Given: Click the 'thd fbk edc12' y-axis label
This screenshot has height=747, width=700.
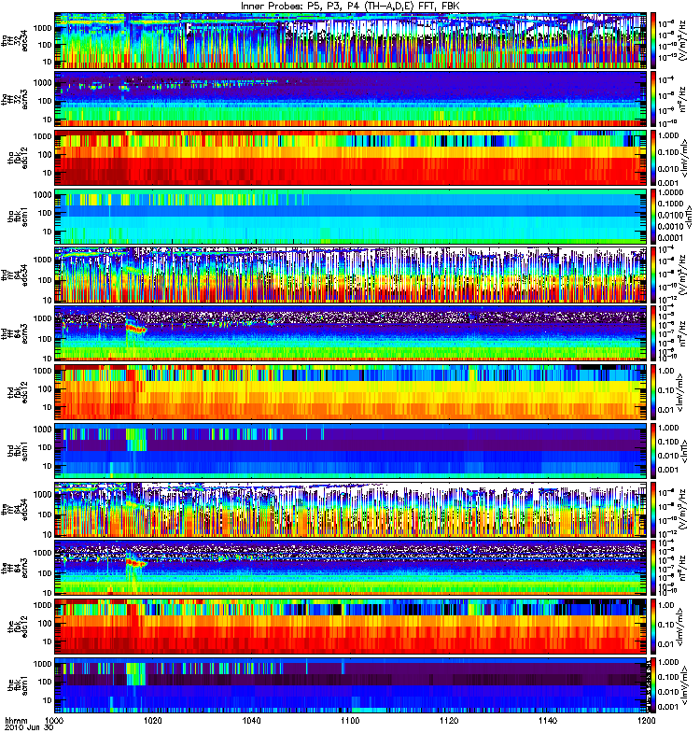Looking at the screenshot, I should click(x=18, y=392).
